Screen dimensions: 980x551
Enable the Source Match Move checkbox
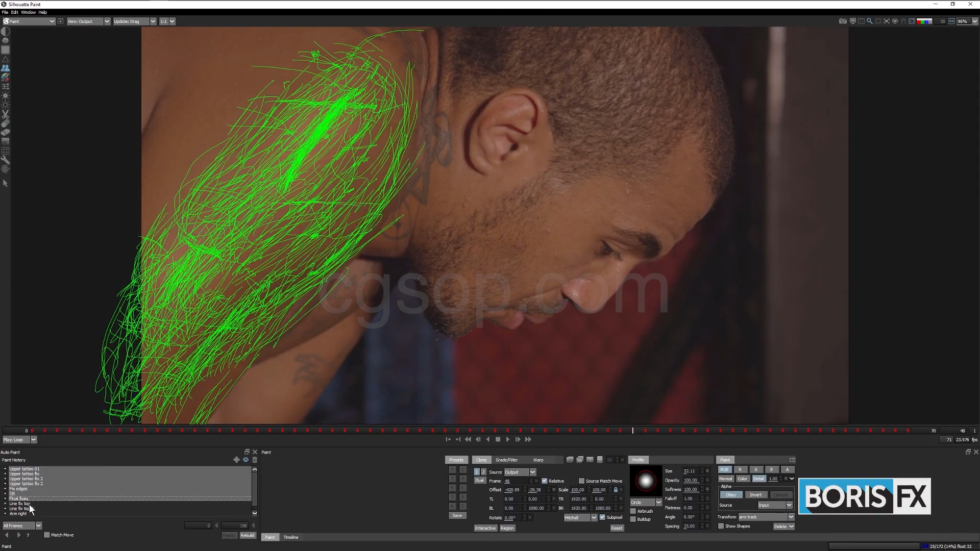(x=581, y=481)
